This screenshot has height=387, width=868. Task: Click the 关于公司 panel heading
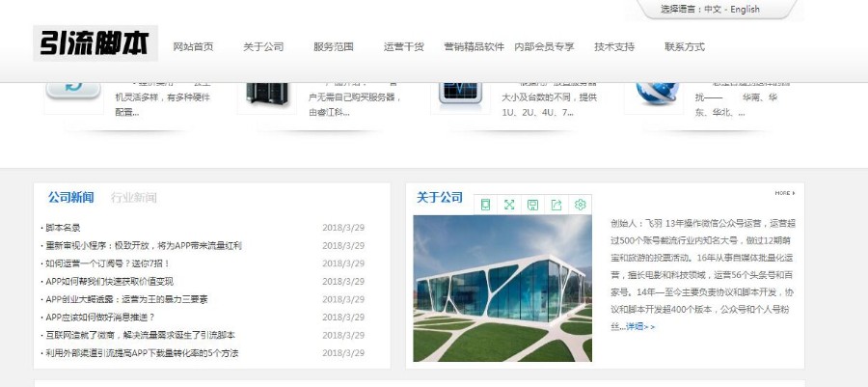[440, 197]
